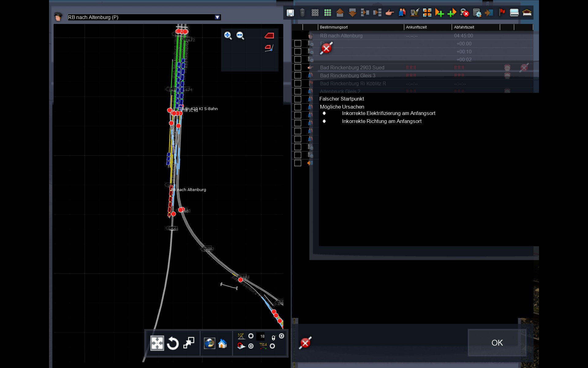Toggle the magnet snap-to-terrain radio button
Screen dimensions: 588x368
pyautogui.click(x=251, y=346)
